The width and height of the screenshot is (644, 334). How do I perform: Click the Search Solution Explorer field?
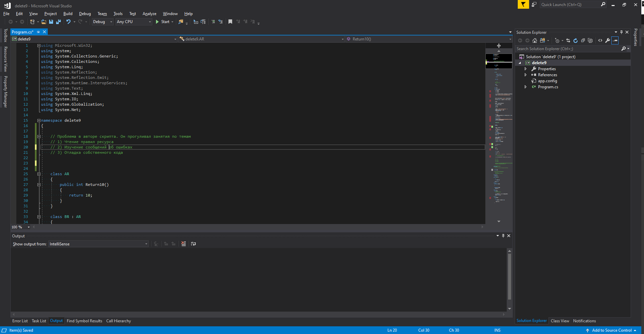coord(568,49)
